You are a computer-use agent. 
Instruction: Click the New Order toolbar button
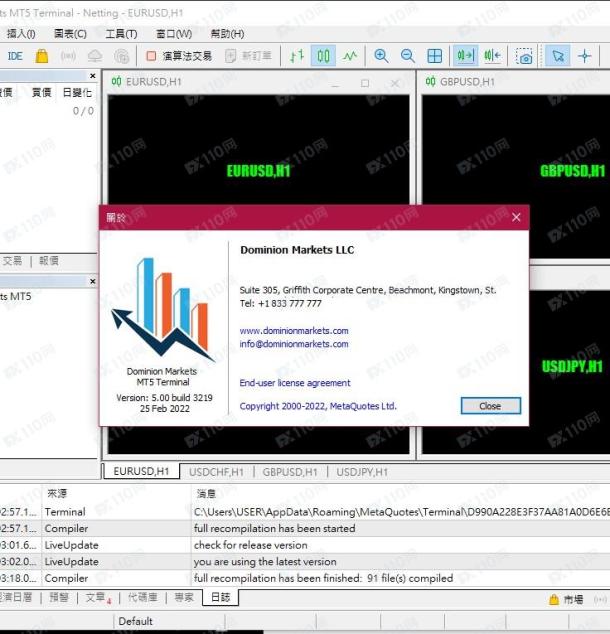[x=248, y=56]
